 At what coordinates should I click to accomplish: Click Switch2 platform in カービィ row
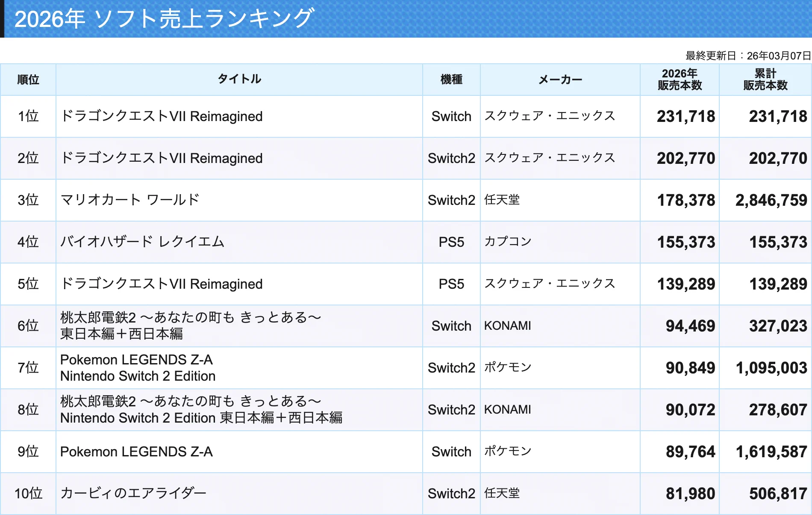(x=451, y=494)
